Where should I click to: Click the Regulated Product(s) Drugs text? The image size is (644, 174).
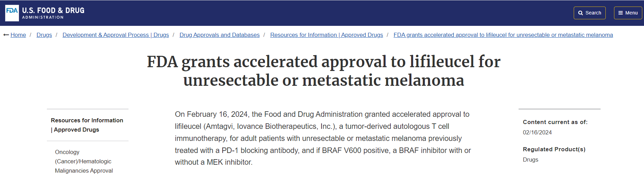530,160
